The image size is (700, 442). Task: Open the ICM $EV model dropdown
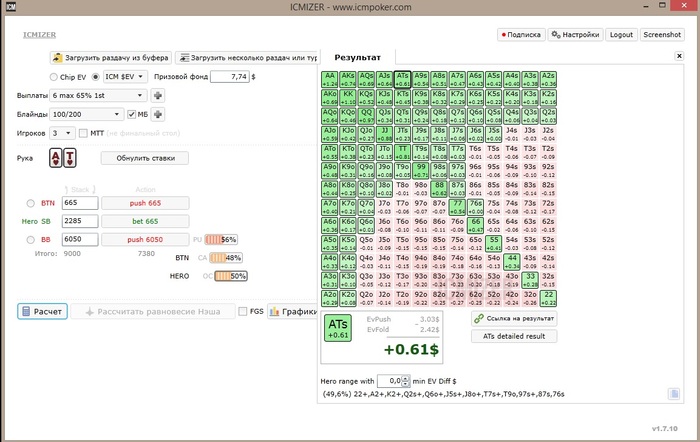click(125, 77)
